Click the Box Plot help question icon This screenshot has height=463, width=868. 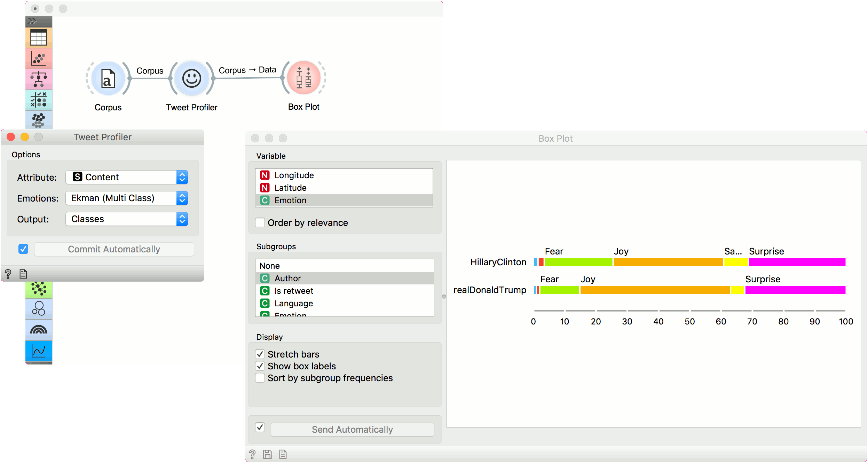point(252,454)
